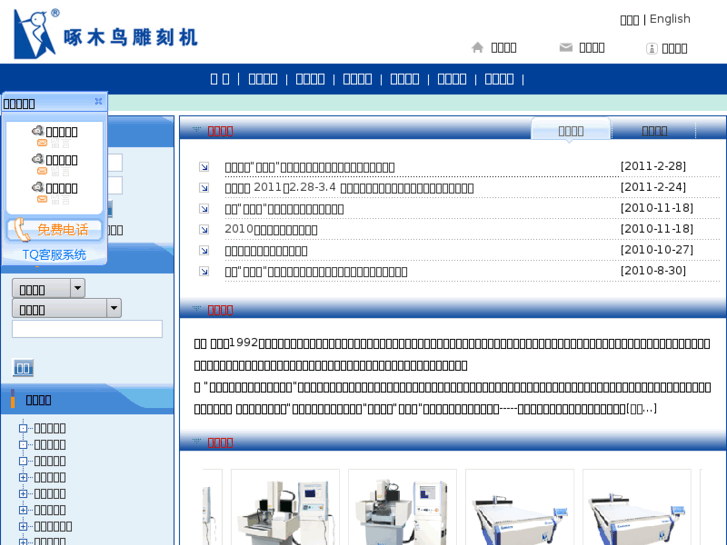Image resolution: width=727 pixels, height=545 pixels.
Task: Open the first flatbed cutting machine product thumbnail
Action: [x=519, y=507]
